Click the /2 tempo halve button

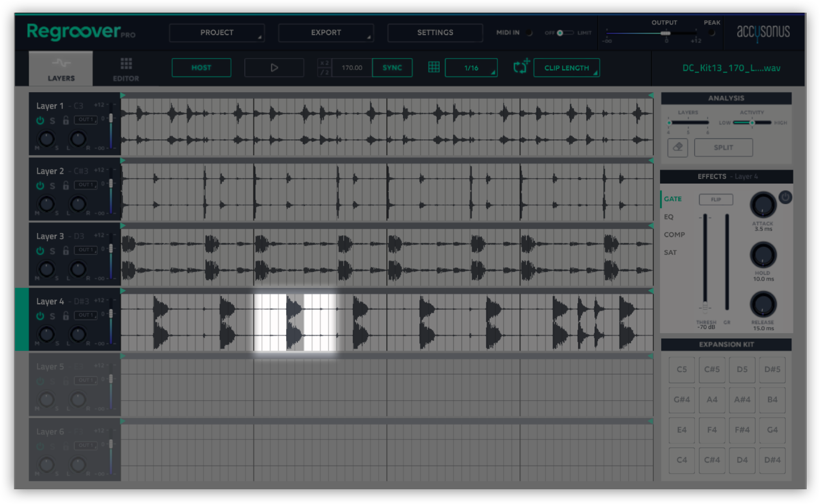tap(324, 73)
